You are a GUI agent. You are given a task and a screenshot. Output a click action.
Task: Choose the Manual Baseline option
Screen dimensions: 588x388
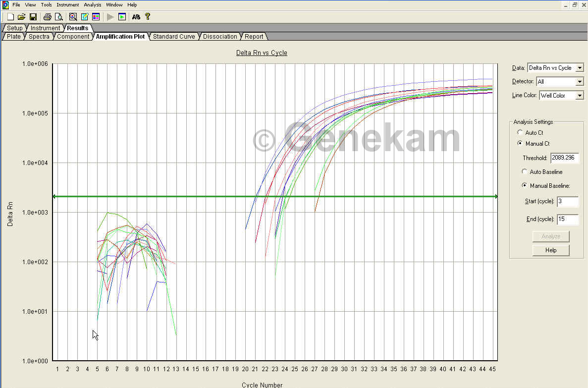click(x=524, y=185)
